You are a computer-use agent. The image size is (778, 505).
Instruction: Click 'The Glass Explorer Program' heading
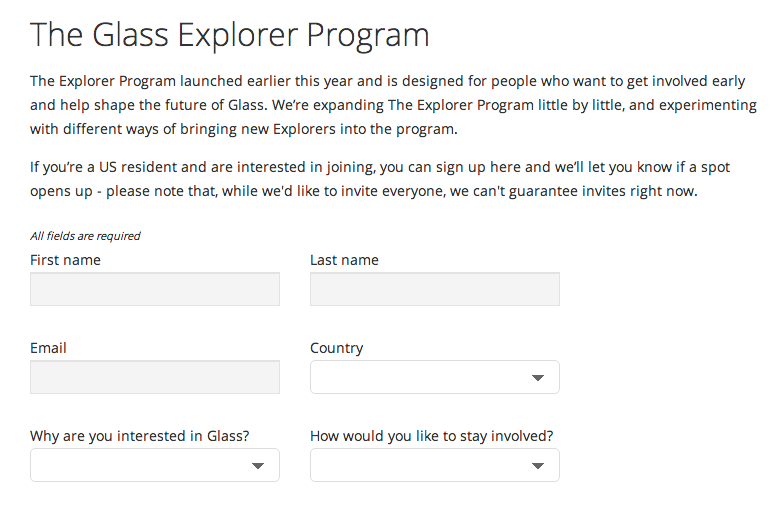pos(229,35)
